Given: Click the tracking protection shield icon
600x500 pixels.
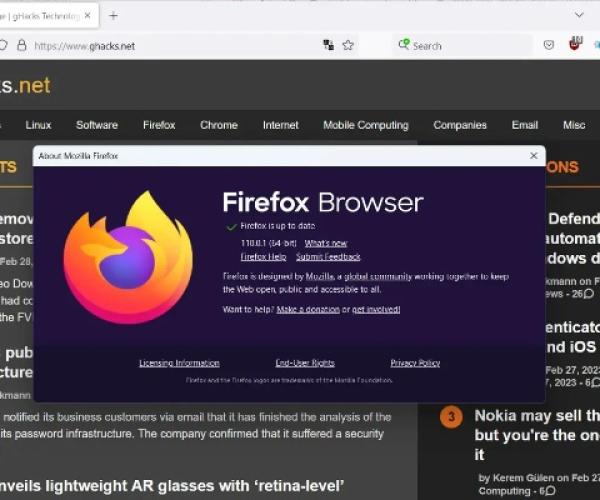Looking at the screenshot, I should point(4,45).
